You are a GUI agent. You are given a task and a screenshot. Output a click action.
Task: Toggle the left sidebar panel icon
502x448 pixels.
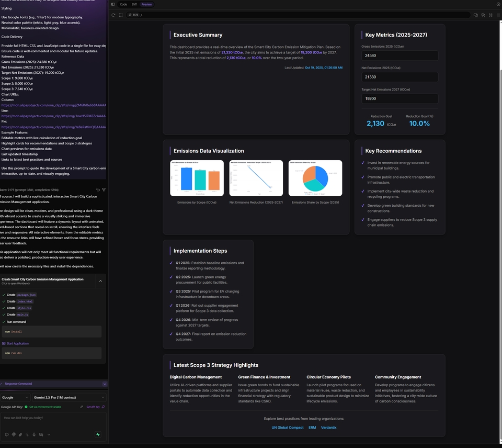point(113,4)
